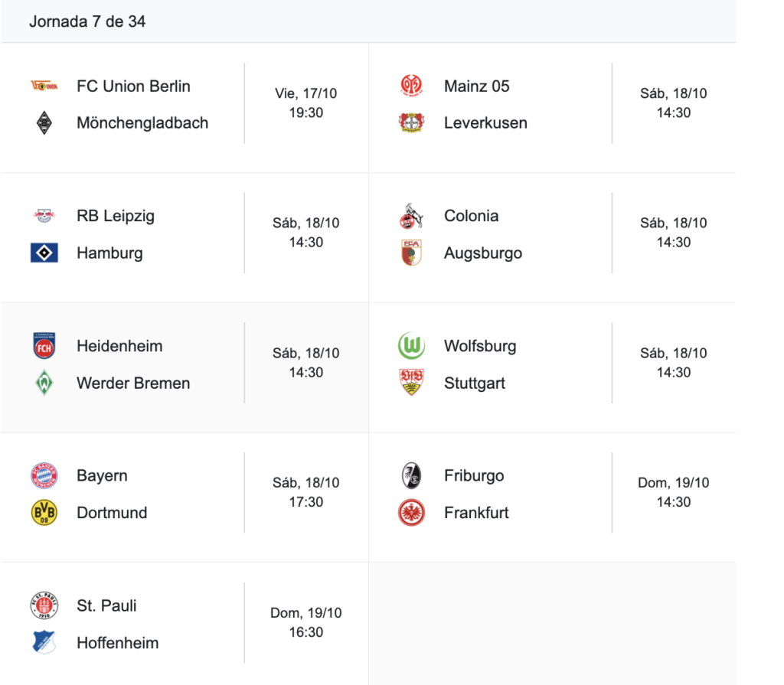Screen dimensions: 784x685
Task: Select the Stuttgart team name
Action: [x=475, y=383]
